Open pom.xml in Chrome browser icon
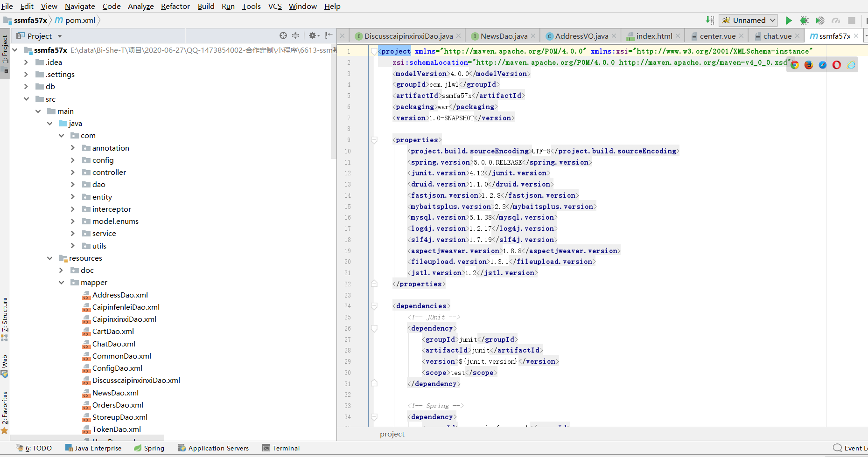The width and height of the screenshot is (868, 457). click(x=795, y=65)
